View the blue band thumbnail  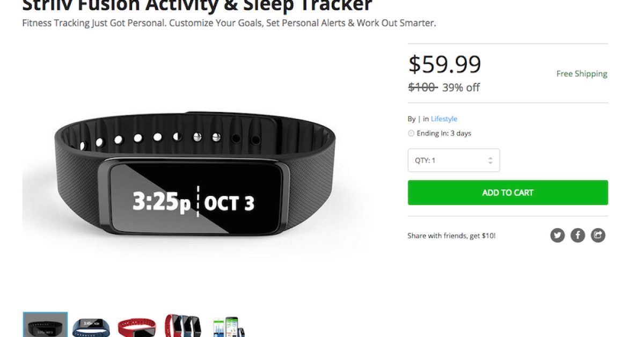(x=91, y=326)
